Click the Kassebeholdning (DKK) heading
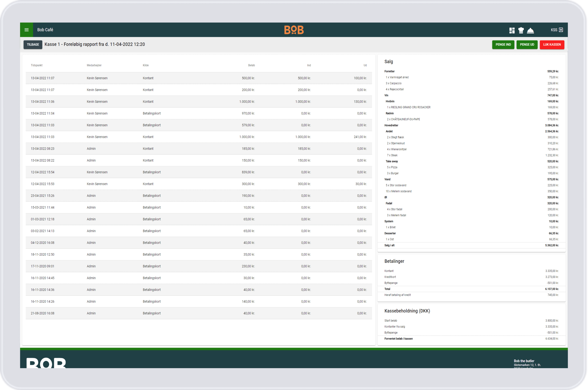 (x=407, y=311)
